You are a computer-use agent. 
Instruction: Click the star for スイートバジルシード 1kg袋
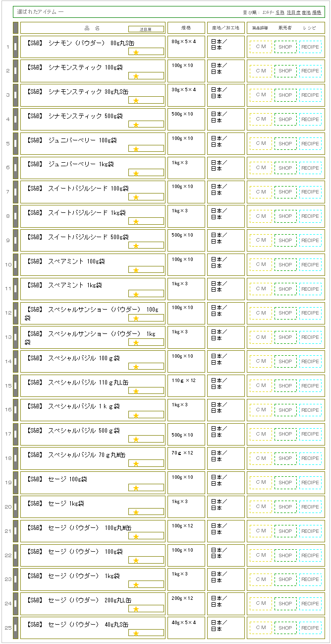pos(136,222)
